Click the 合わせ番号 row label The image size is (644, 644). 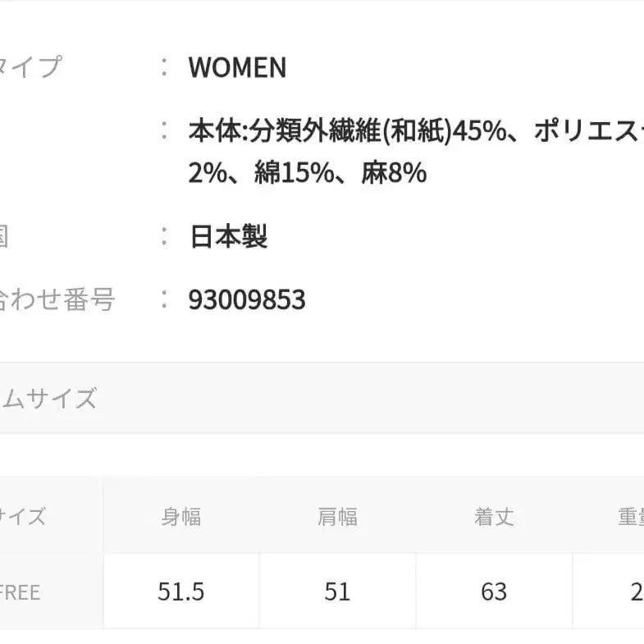(56, 299)
